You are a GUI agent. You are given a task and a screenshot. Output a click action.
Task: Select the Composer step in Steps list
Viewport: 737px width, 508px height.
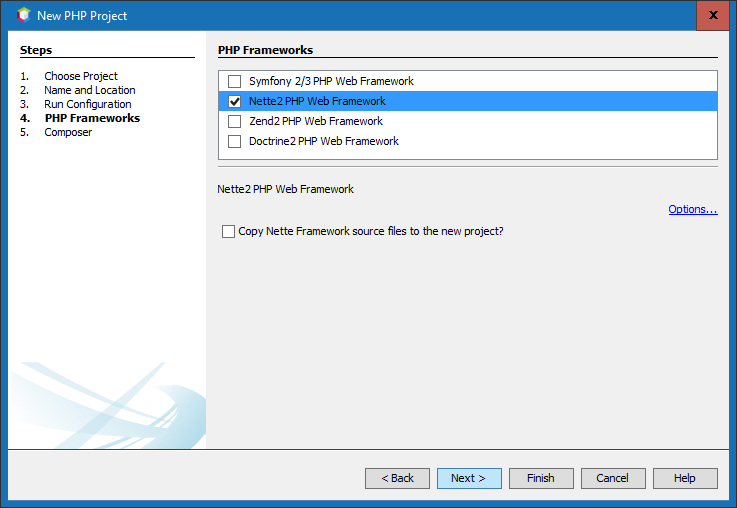[x=68, y=132]
